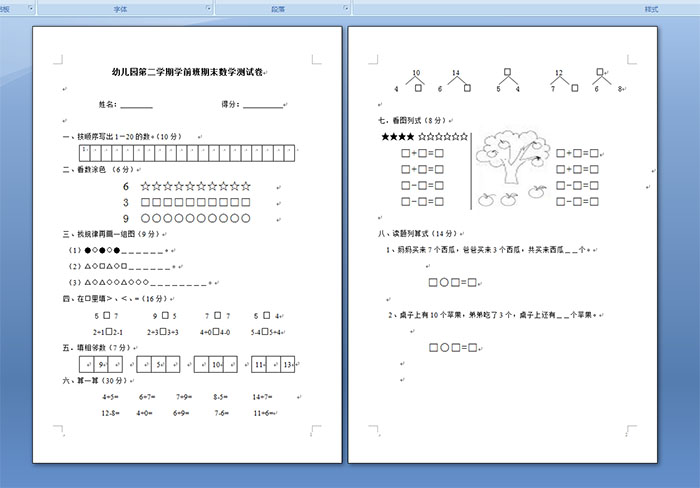Click the title 幼儿园第二学期学前班期末数学测试卷

188,72
